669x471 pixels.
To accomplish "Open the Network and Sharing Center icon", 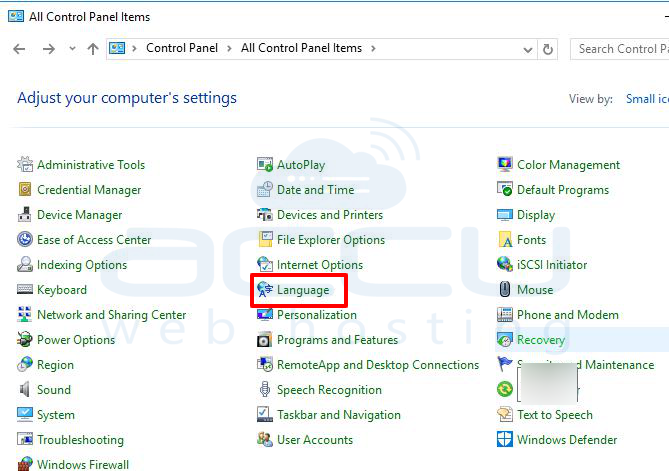I will (25, 314).
